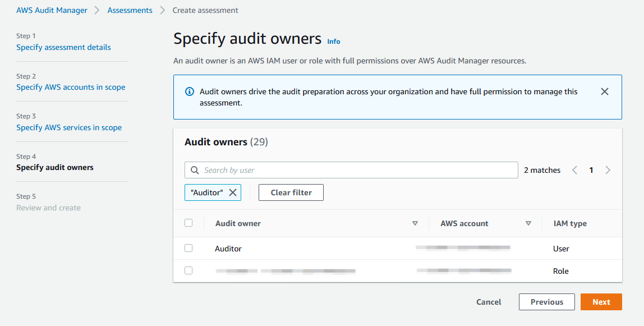644x326 pixels.
Task: Click the User IAM type cell
Action: (x=561, y=249)
